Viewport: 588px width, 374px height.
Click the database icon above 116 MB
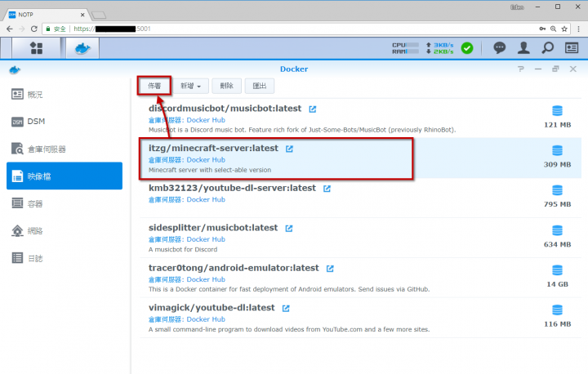click(557, 310)
